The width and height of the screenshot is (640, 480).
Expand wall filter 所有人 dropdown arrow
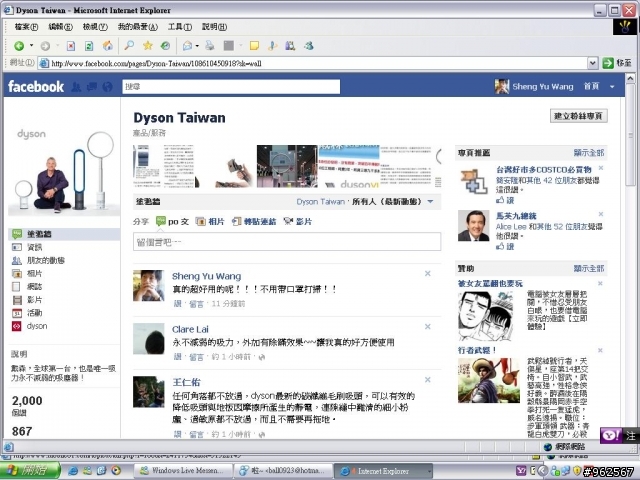[430, 202]
